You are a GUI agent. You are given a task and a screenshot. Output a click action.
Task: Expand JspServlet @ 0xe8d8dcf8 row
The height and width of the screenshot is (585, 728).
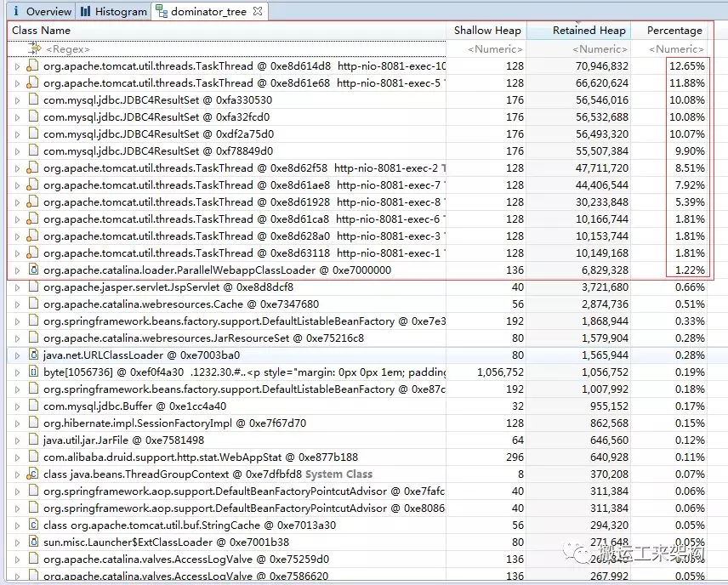[17, 288]
